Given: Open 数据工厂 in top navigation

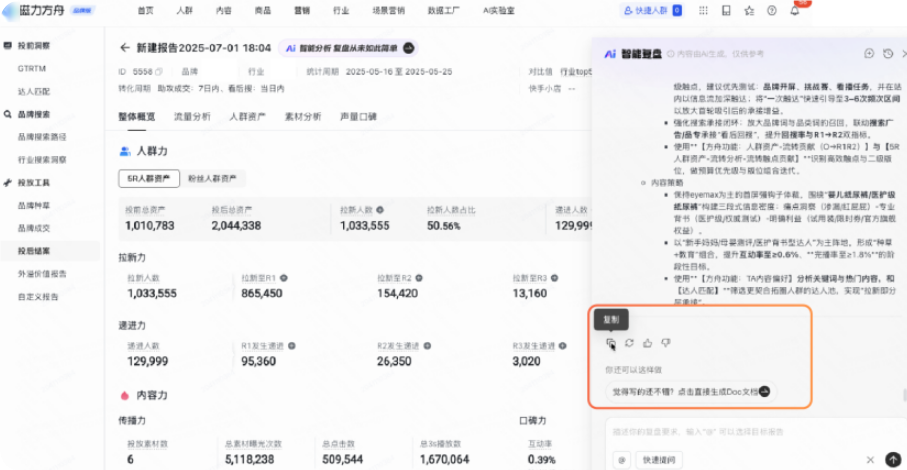Looking at the screenshot, I should (444, 10).
